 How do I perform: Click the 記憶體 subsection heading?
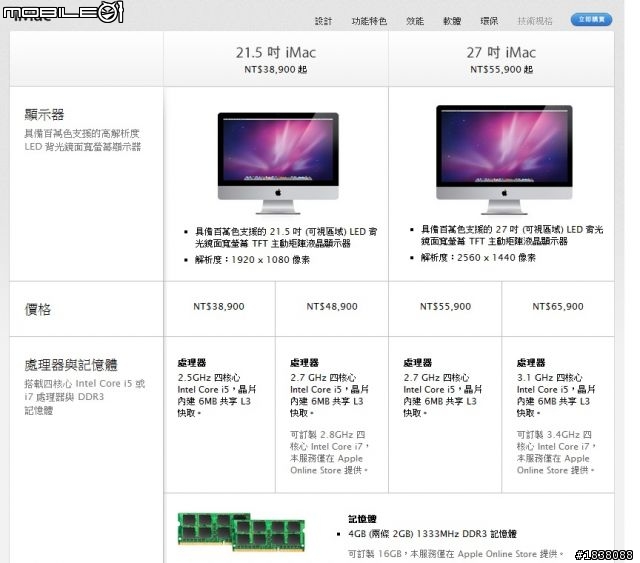pos(362,519)
